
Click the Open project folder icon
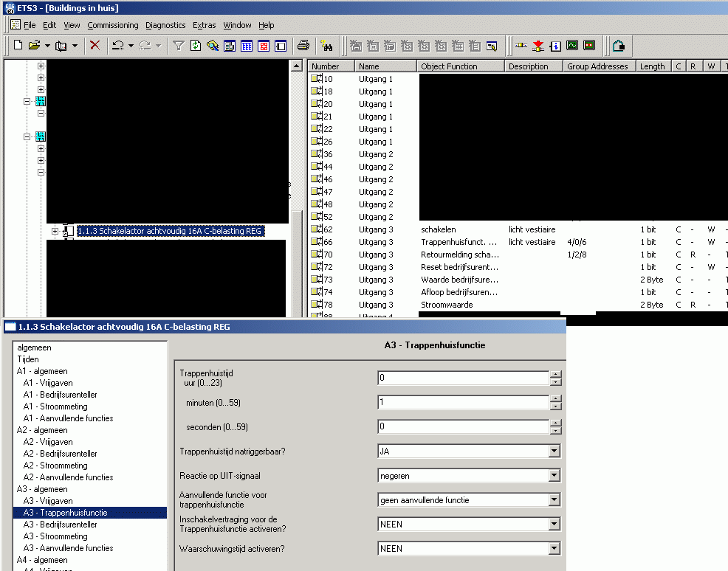[34, 46]
